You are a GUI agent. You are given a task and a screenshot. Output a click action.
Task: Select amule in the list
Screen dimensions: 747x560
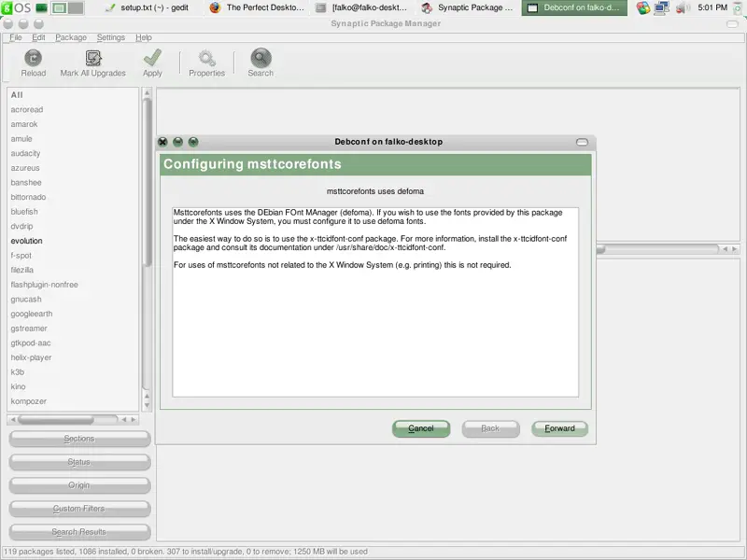pyautogui.click(x=73, y=138)
